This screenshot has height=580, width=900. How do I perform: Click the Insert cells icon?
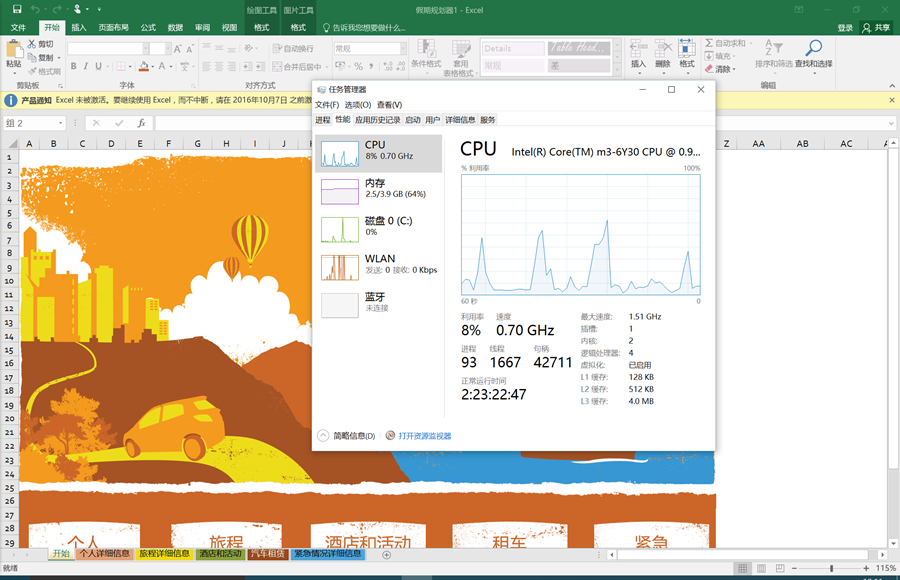click(638, 48)
